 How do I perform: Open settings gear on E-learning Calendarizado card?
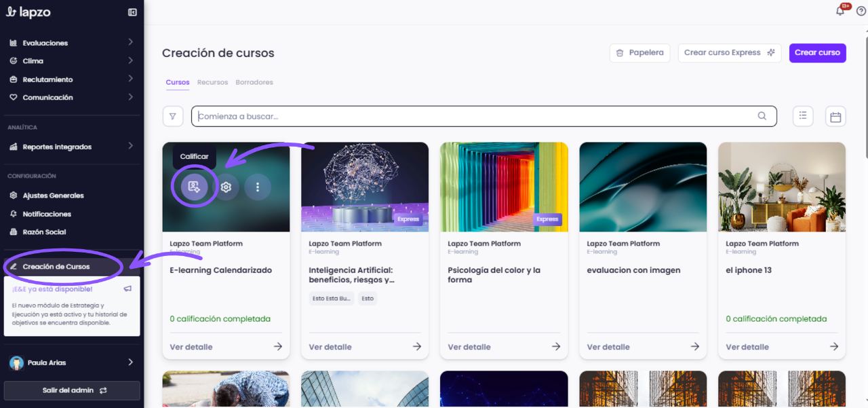pyautogui.click(x=226, y=187)
